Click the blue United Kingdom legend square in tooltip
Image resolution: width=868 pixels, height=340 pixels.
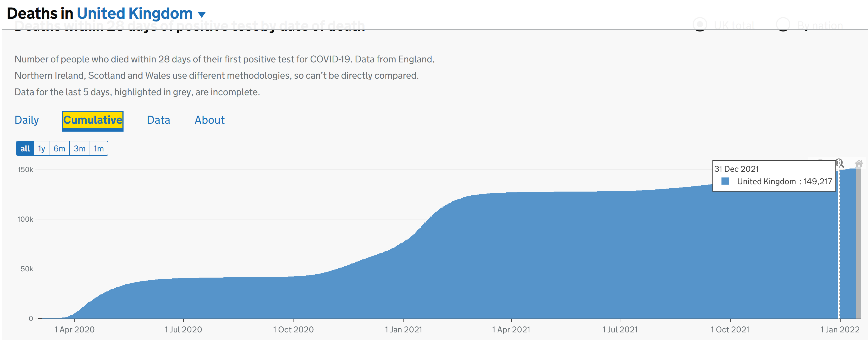tap(725, 182)
